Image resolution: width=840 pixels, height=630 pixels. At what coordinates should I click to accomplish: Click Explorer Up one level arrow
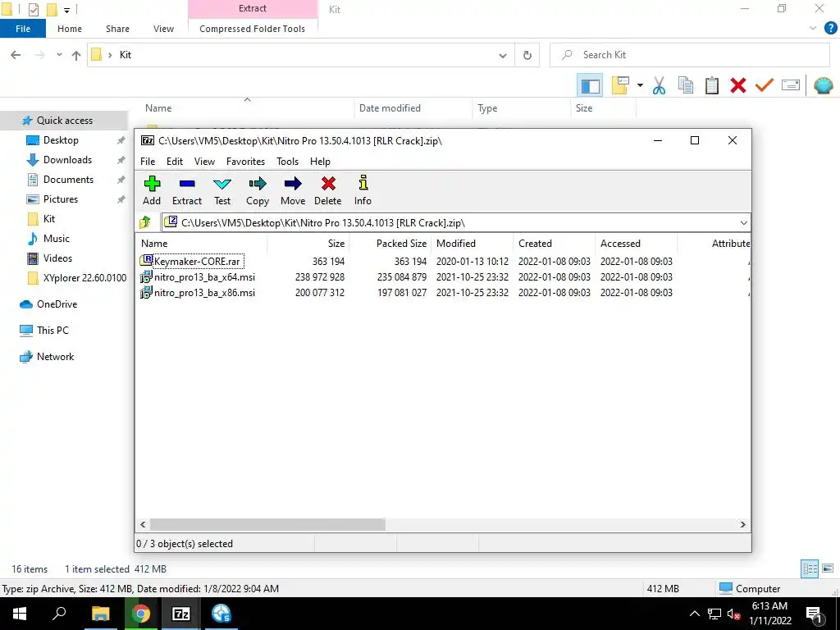coord(76,55)
